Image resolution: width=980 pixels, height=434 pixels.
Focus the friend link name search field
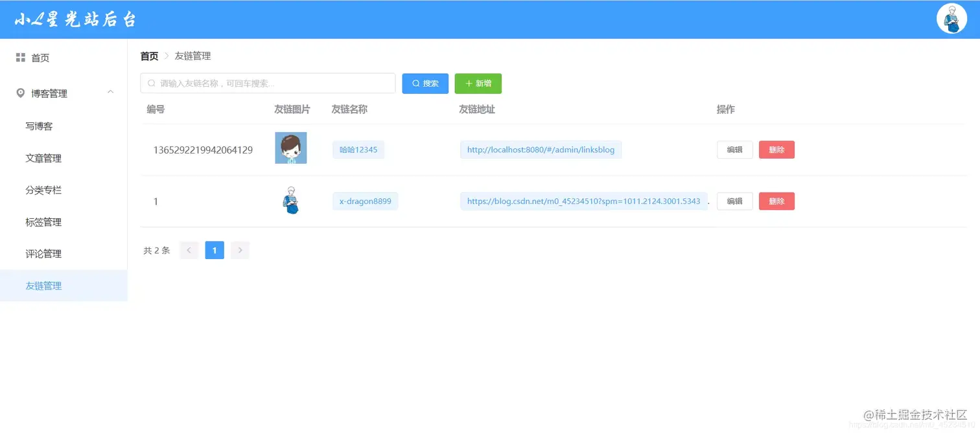pos(268,83)
